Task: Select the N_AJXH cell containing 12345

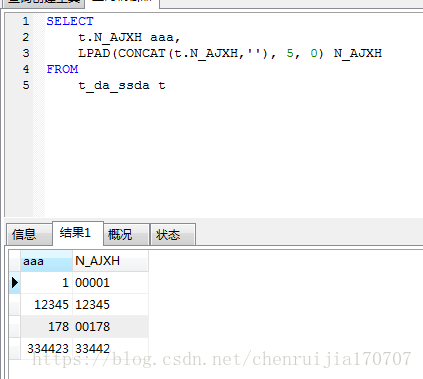Action: 110,305
